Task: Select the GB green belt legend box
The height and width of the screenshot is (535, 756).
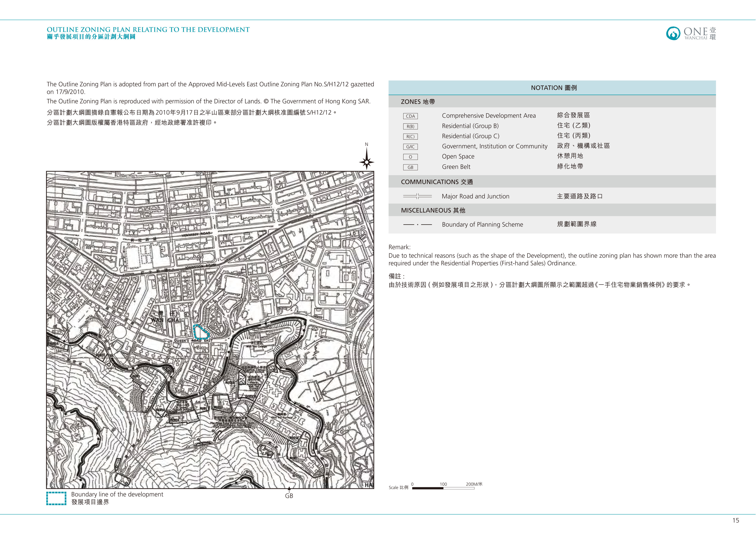Action: [410, 167]
